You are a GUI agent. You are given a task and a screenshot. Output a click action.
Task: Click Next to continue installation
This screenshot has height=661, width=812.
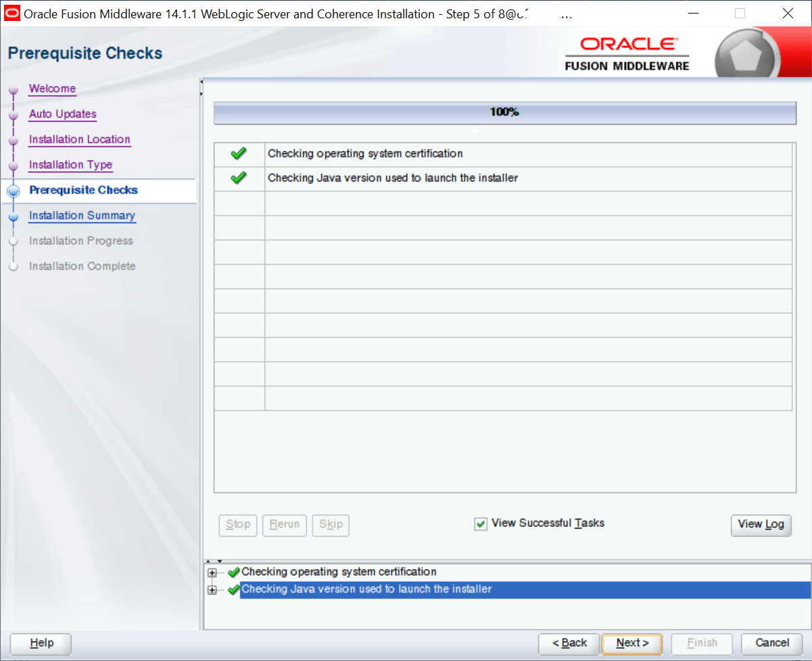[631, 643]
